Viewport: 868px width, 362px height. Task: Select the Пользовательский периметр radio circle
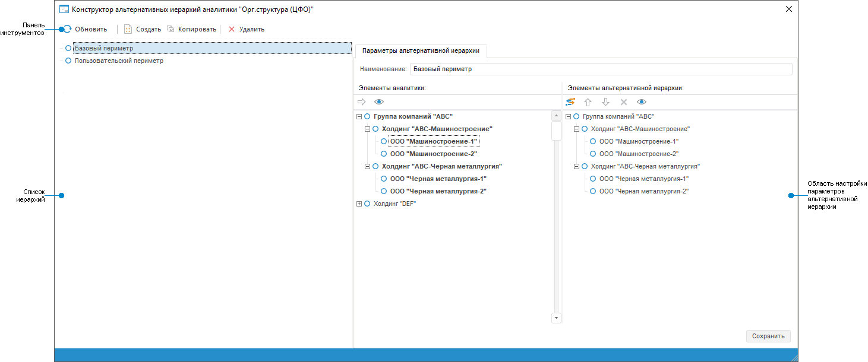tap(68, 61)
